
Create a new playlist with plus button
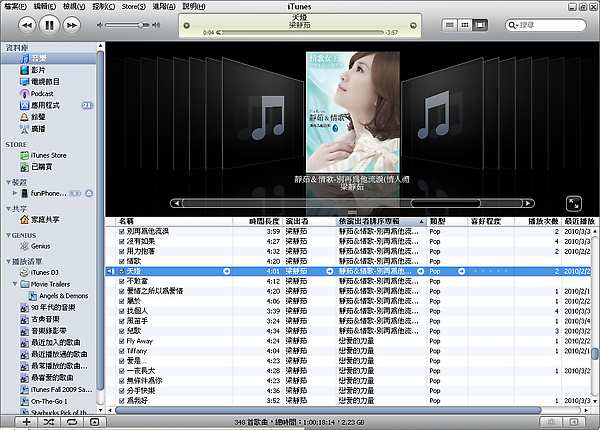(26, 422)
